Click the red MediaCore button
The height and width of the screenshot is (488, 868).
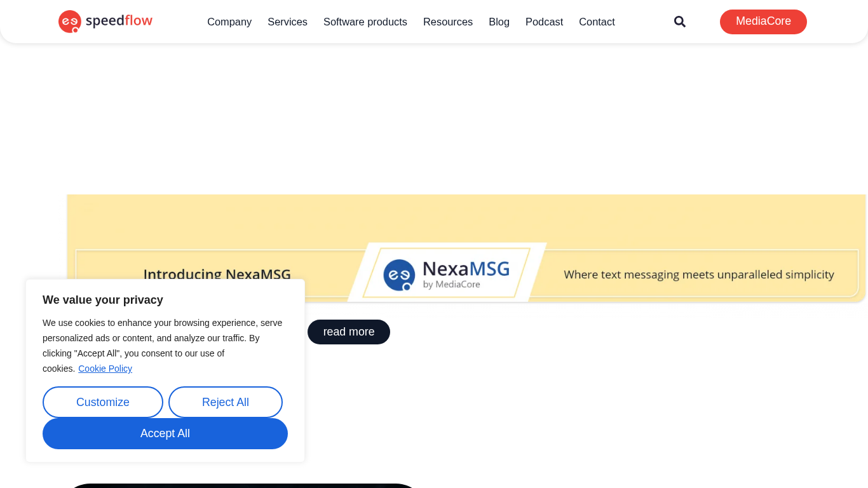(763, 22)
